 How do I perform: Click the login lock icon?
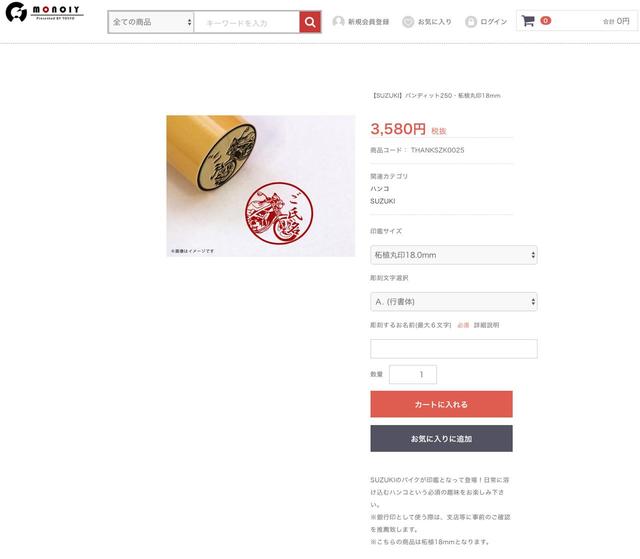coord(471,22)
